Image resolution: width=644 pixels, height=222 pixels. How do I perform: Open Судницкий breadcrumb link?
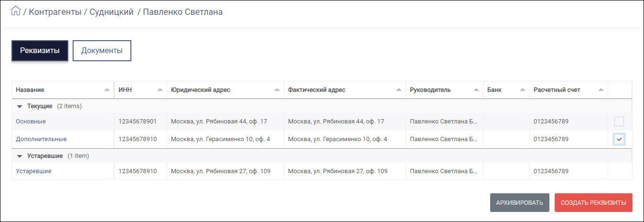coord(111,12)
